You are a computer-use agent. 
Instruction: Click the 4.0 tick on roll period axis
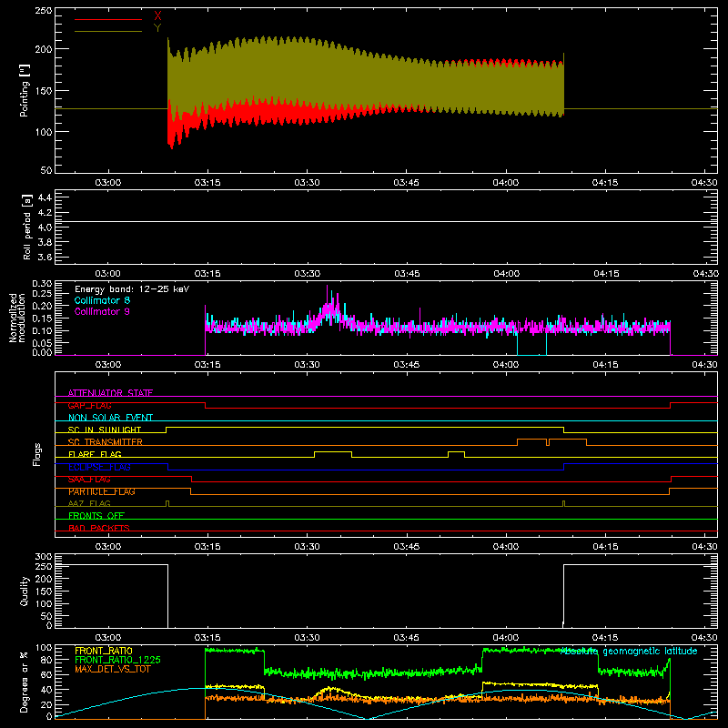click(x=45, y=227)
